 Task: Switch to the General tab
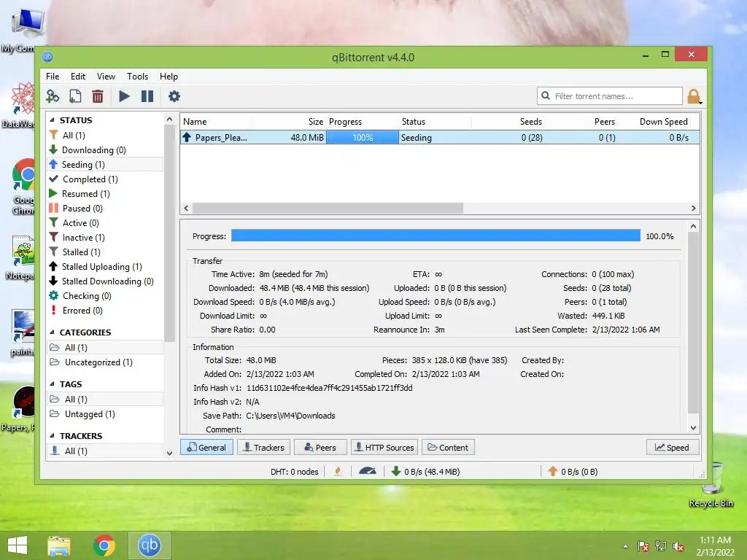(206, 448)
